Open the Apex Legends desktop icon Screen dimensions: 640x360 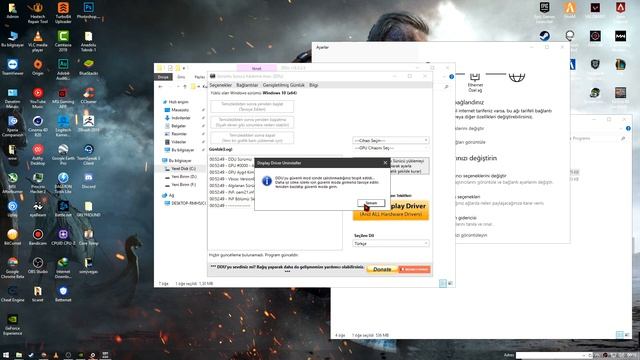(x=620, y=11)
